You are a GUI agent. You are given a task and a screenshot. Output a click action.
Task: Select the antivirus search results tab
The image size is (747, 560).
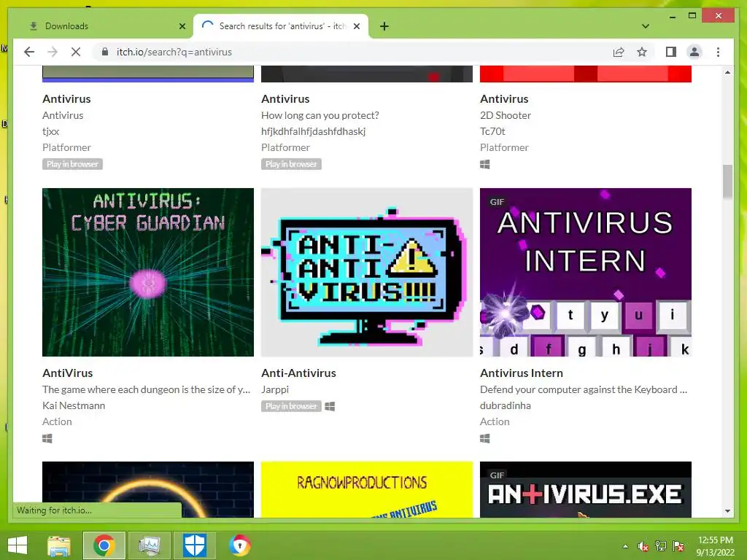(x=281, y=26)
